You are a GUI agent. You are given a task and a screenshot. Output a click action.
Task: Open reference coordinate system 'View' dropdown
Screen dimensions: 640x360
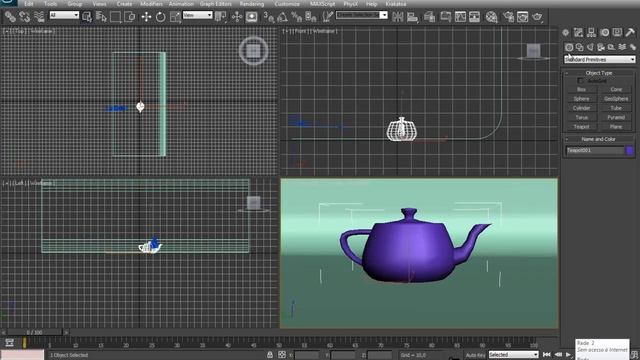pos(198,15)
